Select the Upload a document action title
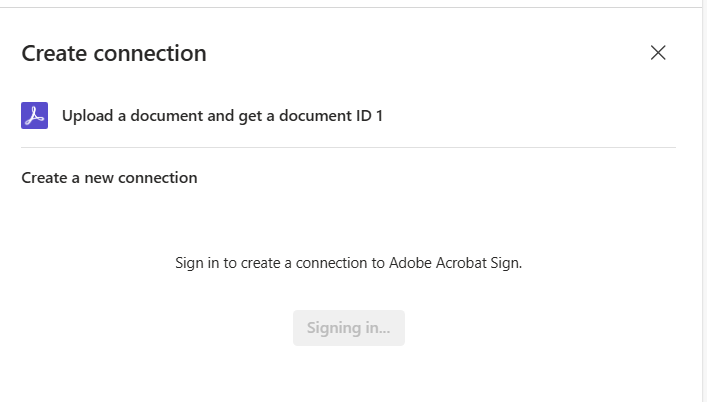The image size is (707, 402). pos(222,116)
